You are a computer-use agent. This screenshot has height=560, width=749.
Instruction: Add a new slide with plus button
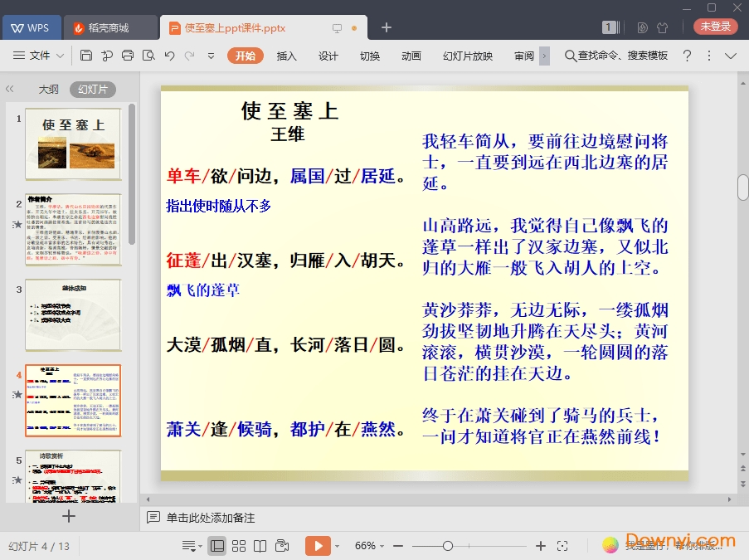pyautogui.click(x=69, y=516)
